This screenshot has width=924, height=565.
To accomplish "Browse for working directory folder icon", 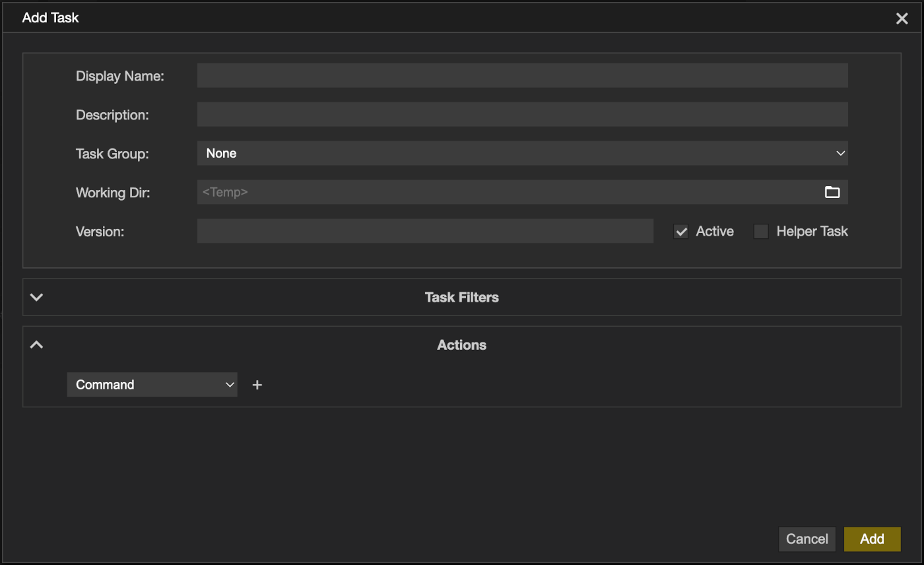I will (x=832, y=192).
